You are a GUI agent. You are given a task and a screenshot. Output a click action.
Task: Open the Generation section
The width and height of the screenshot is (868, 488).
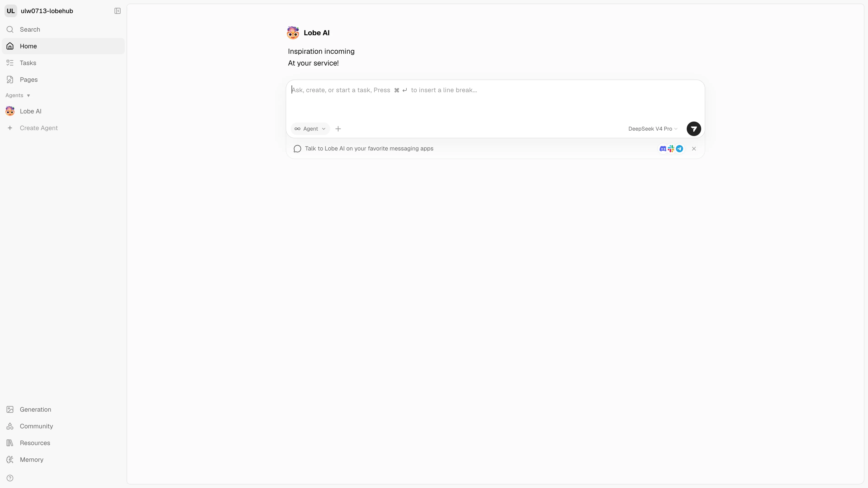click(x=63, y=410)
